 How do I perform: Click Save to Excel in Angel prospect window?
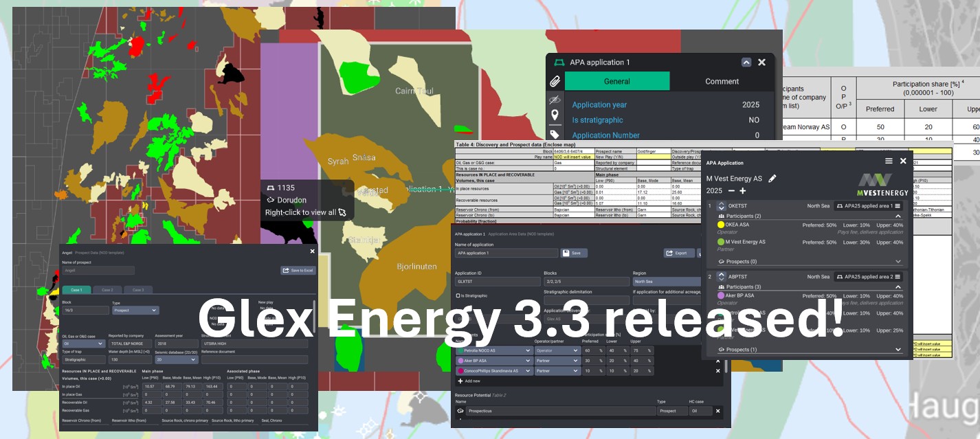(x=298, y=270)
